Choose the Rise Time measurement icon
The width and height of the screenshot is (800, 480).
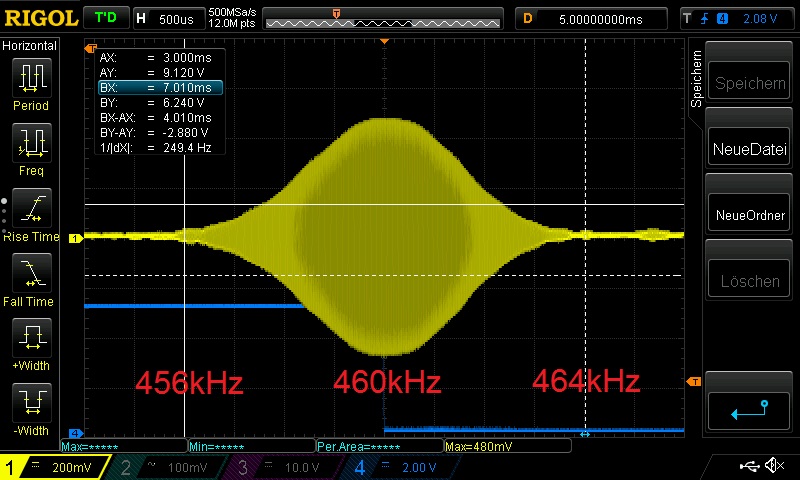coord(31,210)
